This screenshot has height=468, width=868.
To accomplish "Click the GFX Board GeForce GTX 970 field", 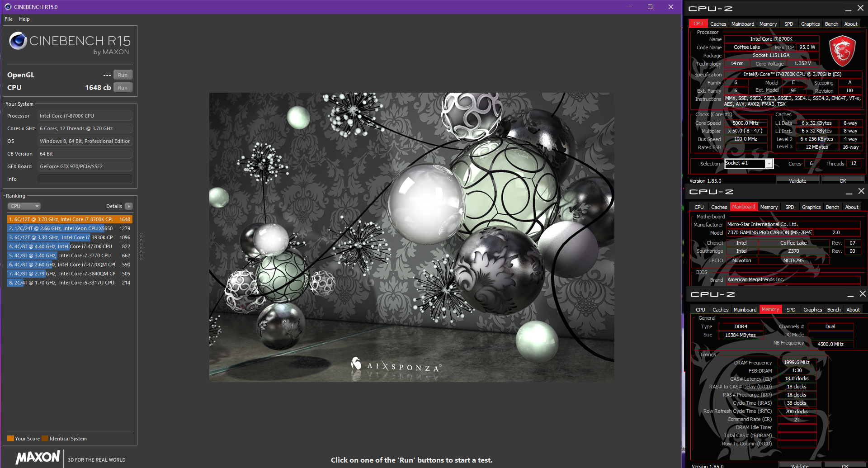I will (x=85, y=166).
